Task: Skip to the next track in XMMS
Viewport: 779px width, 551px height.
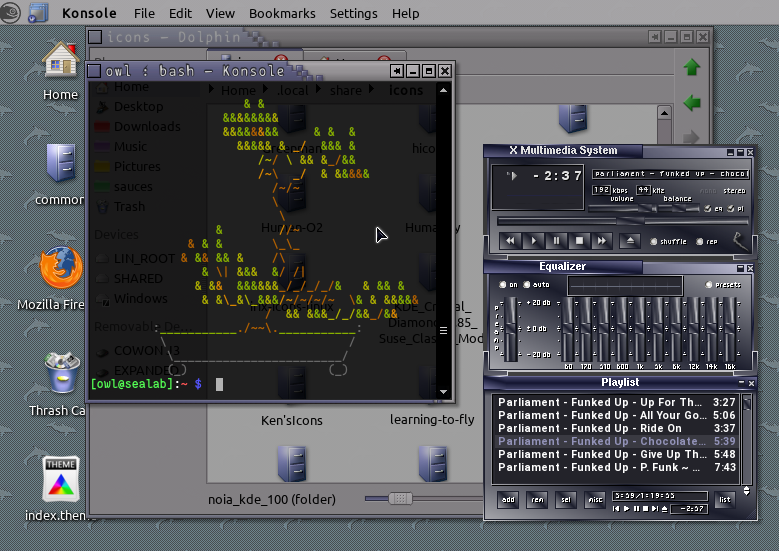Action: pyautogui.click(x=602, y=241)
